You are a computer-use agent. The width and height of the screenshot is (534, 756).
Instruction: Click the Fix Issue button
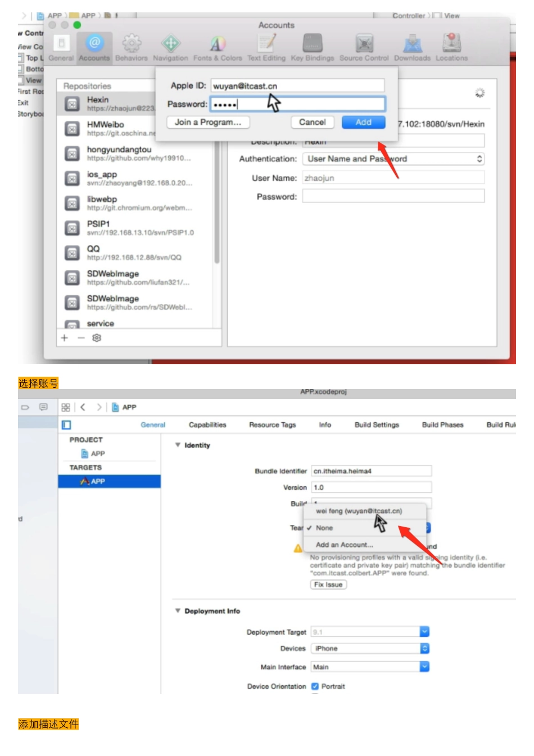tap(328, 585)
